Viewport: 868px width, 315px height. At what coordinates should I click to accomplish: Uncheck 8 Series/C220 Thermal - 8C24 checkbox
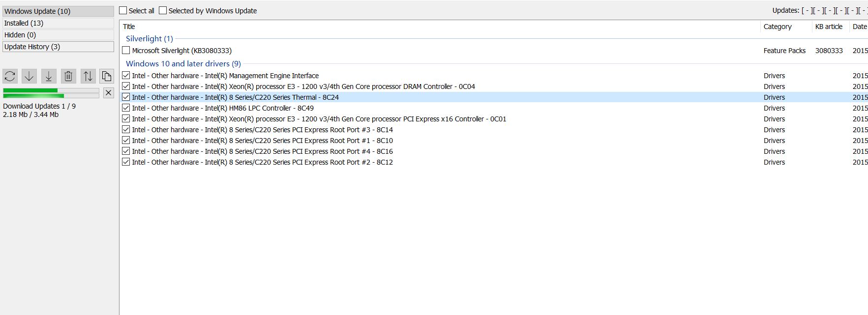click(x=126, y=97)
